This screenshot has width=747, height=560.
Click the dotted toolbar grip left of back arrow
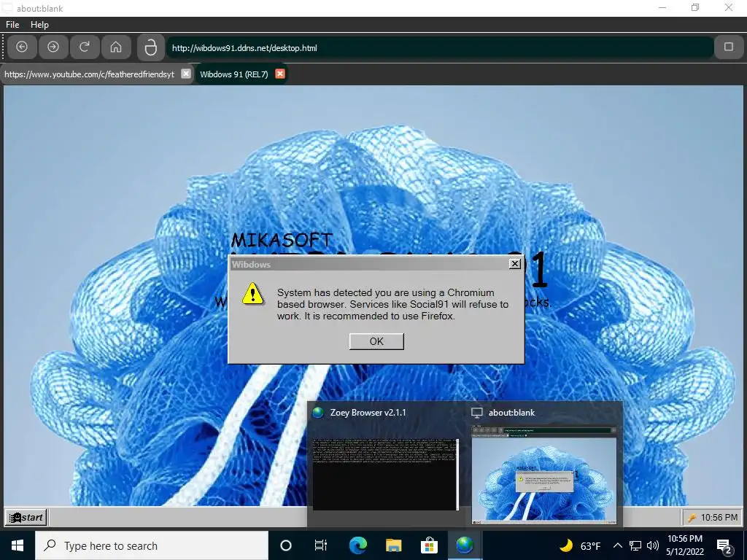[x=4, y=47]
